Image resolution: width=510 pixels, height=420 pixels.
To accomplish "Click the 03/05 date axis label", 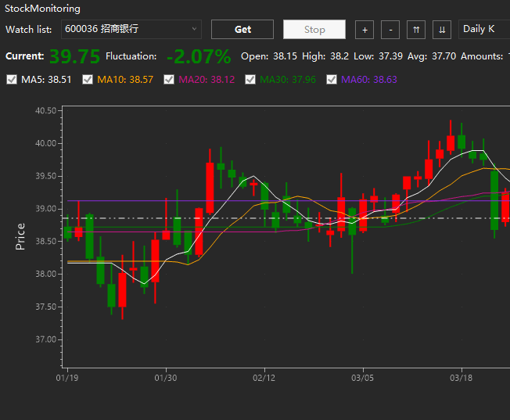I will pyautogui.click(x=362, y=378).
